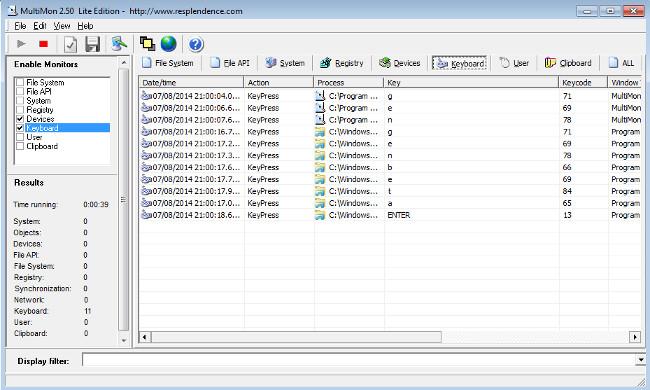Switch to the File API tab
The height and width of the screenshot is (390, 650).
(x=230, y=63)
